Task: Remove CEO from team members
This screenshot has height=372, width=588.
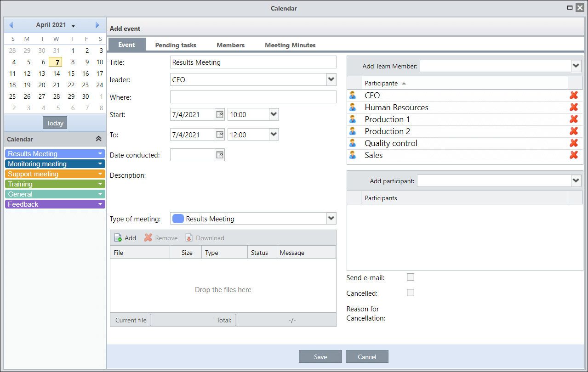Action: [x=574, y=96]
